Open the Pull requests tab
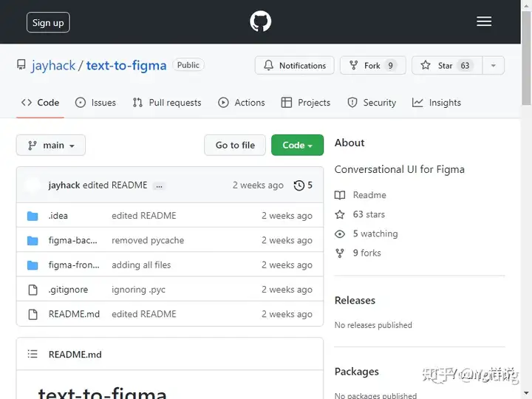Image resolution: width=532 pixels, height=399 pixels. point(167,103)
